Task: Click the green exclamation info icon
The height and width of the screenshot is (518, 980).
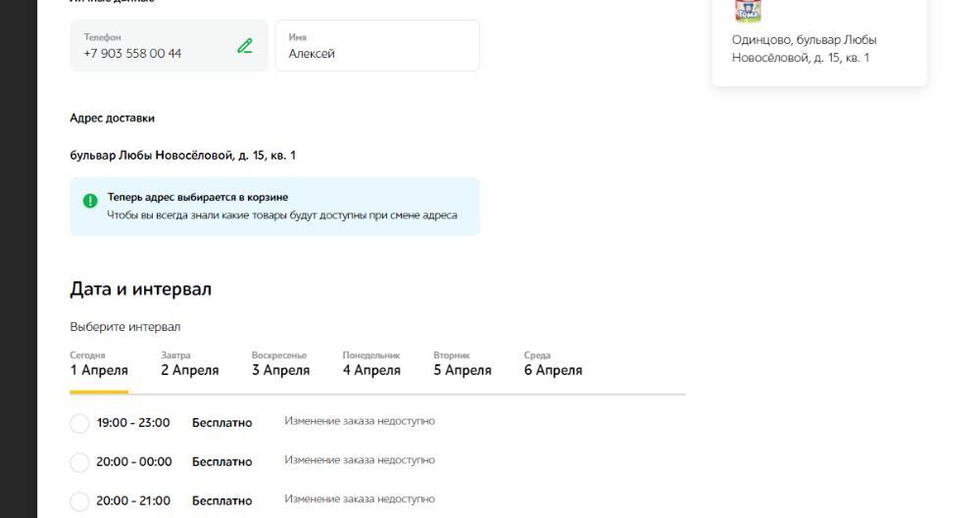Action: tap(90, 201)
